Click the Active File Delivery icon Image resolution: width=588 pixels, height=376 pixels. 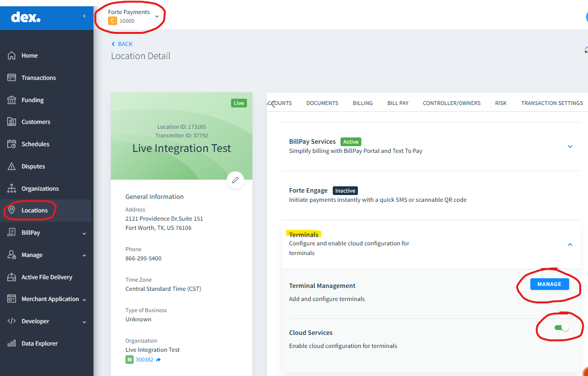point(12,277)
